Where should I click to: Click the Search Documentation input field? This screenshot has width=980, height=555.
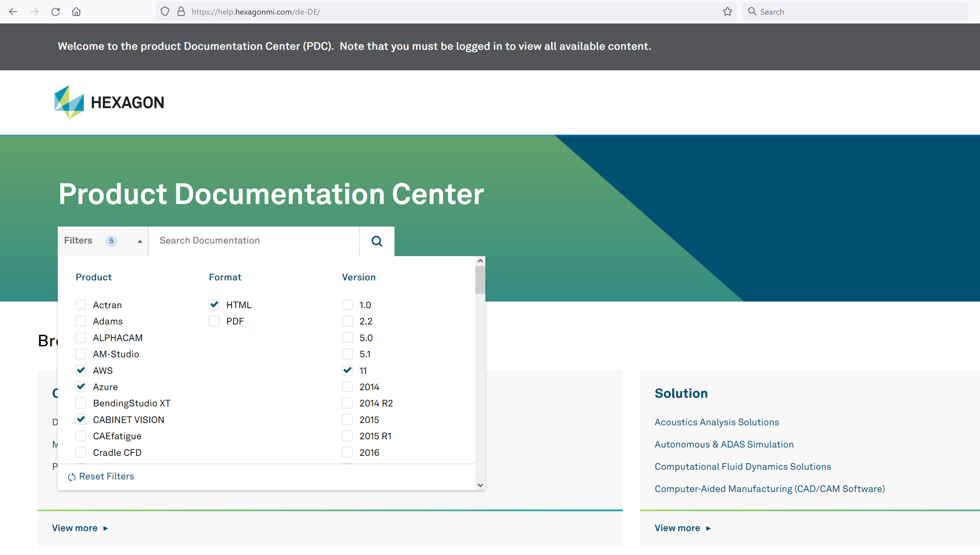tap(253, 241)
